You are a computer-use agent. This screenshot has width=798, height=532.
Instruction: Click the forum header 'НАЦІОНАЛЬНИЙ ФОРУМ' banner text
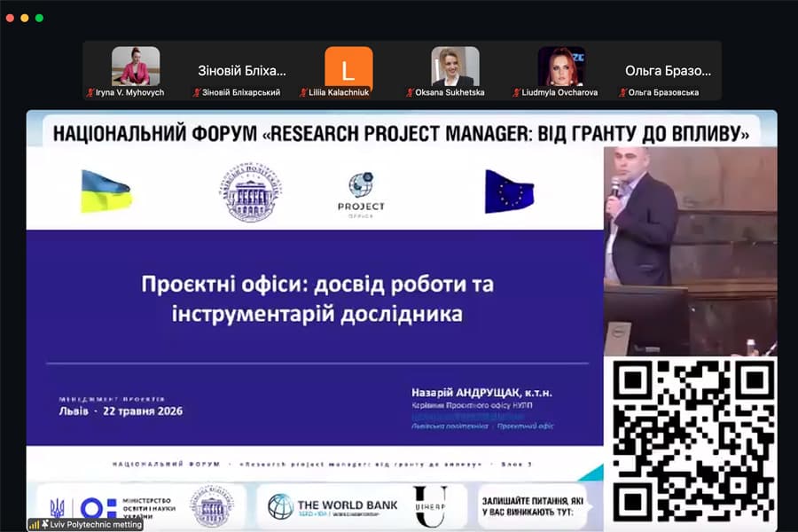[x=401, y=133]
